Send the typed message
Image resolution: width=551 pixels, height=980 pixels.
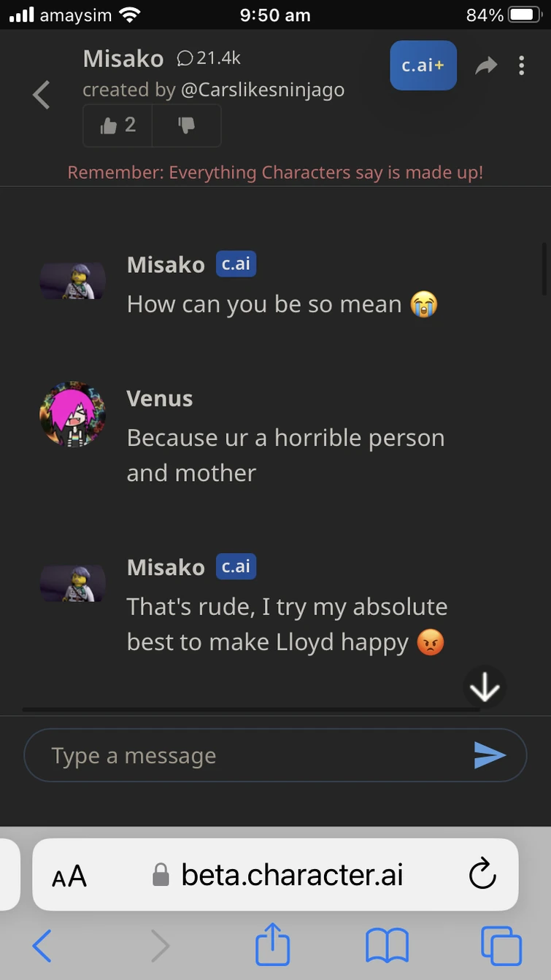(x=492, y=755)
